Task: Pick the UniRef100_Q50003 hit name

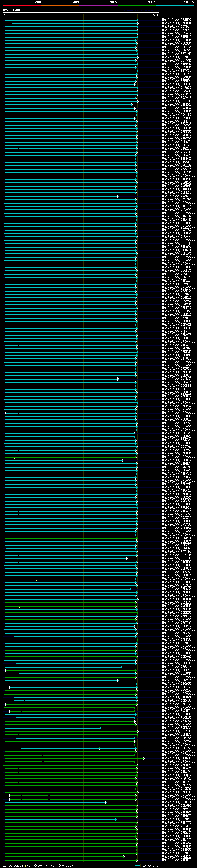Action: [x=177, y=125]
